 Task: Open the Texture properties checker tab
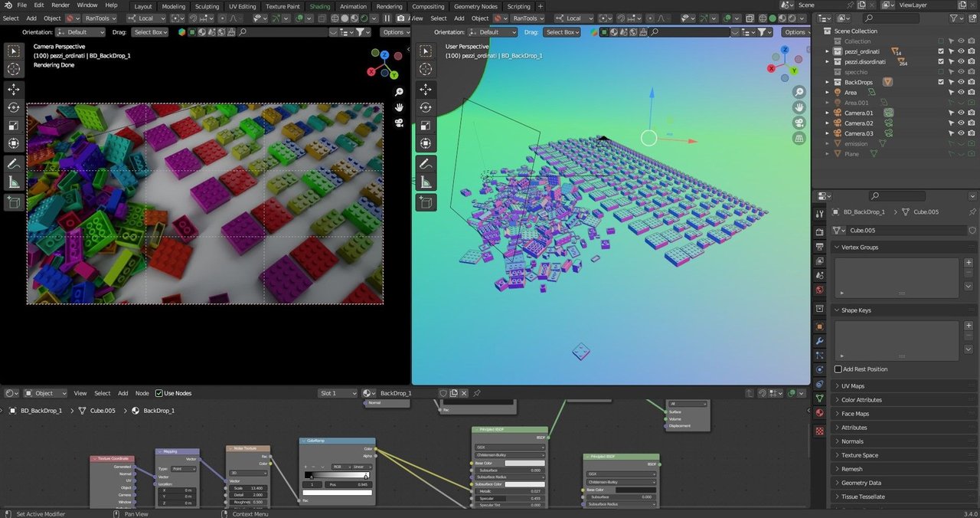pos(820,431)
